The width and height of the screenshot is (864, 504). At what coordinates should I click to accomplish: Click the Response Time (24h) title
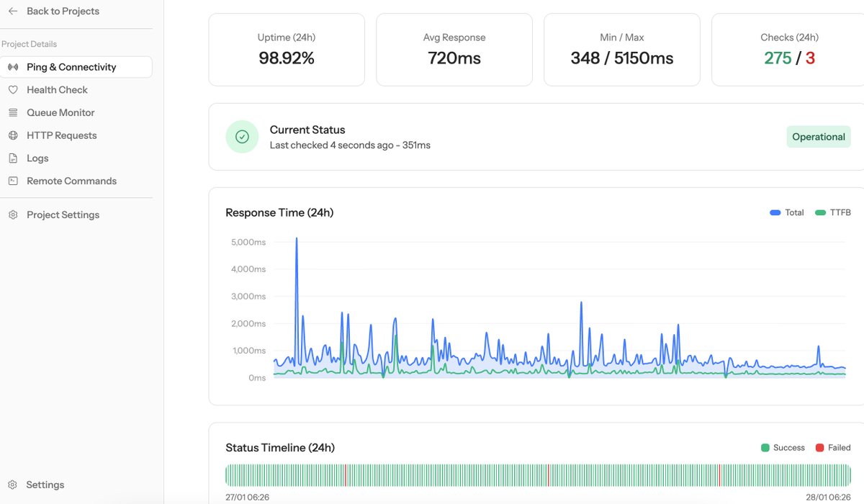[279, 212]
